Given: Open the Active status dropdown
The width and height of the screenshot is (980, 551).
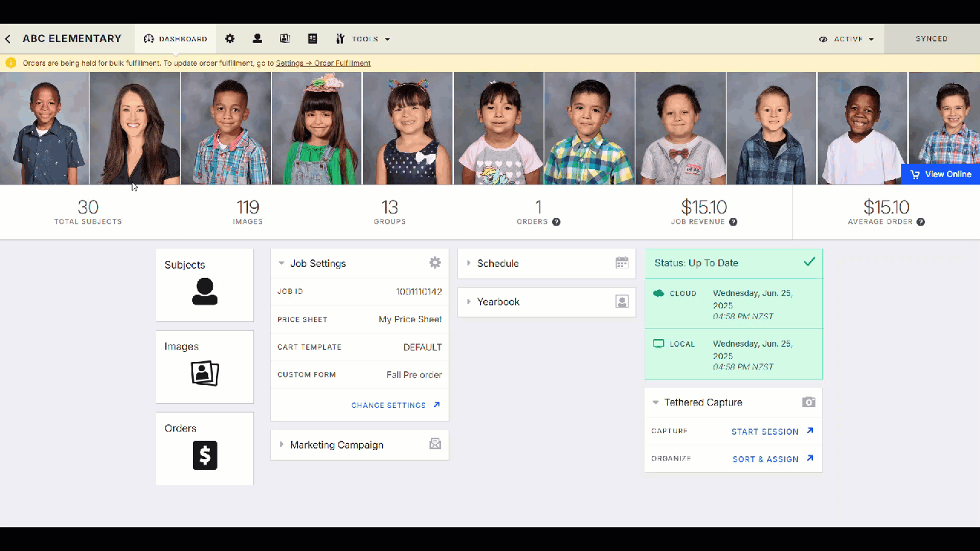Looking at the screenshot, I should 846,39.
